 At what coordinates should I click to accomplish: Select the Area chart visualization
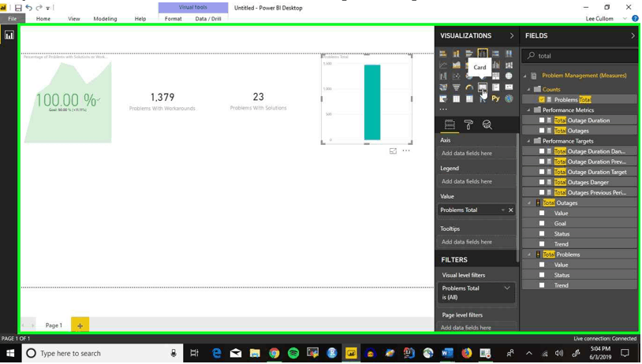click(x=456, y=65)
